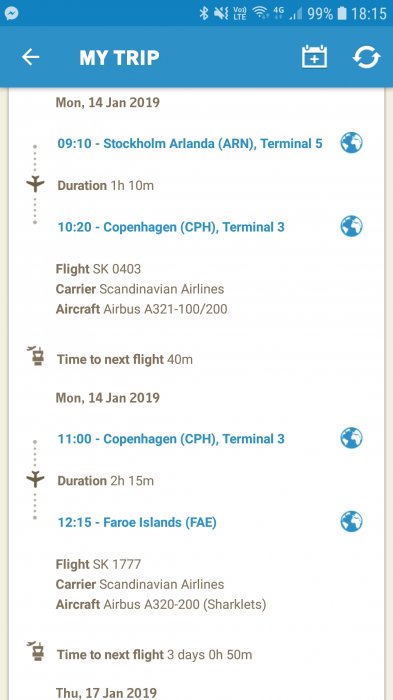Tap the transfer icon beside 40m layover
The width and height of the screenshot is (393, 700).
tap(36, 356)
